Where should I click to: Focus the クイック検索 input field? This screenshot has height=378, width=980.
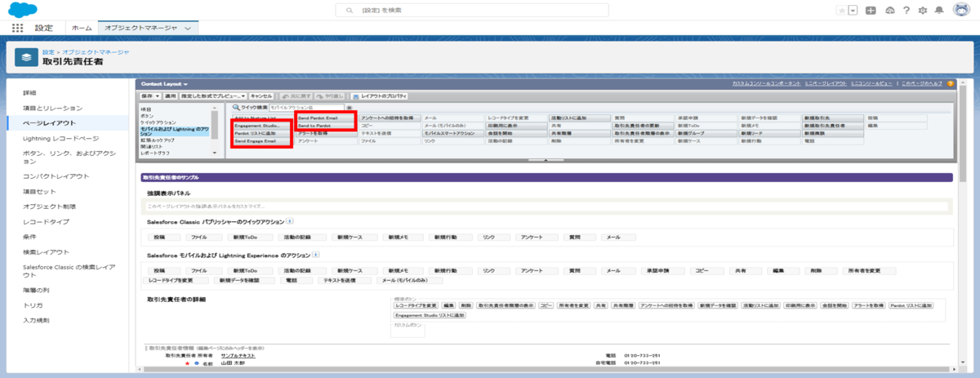(x=307, y=107)
